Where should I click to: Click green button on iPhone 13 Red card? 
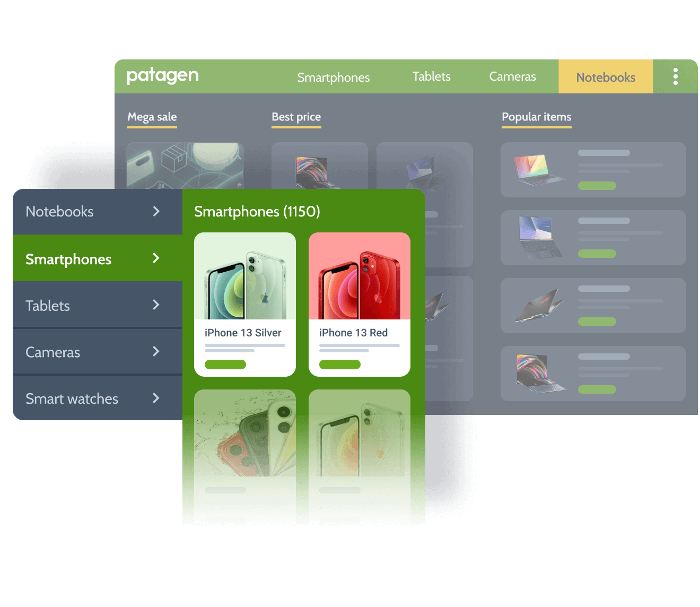(x=340, y=365)
